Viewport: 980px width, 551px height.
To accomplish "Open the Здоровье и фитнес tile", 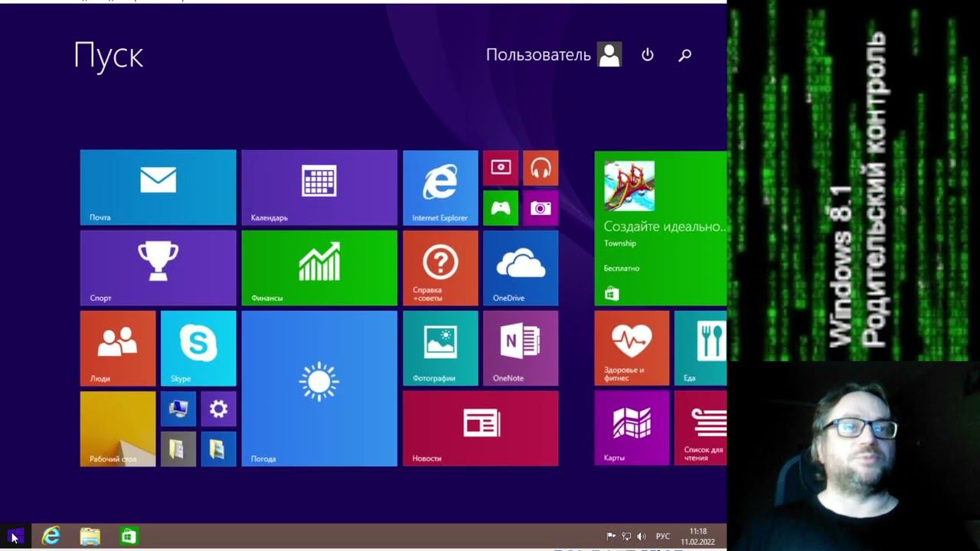I will coord(632,348).
